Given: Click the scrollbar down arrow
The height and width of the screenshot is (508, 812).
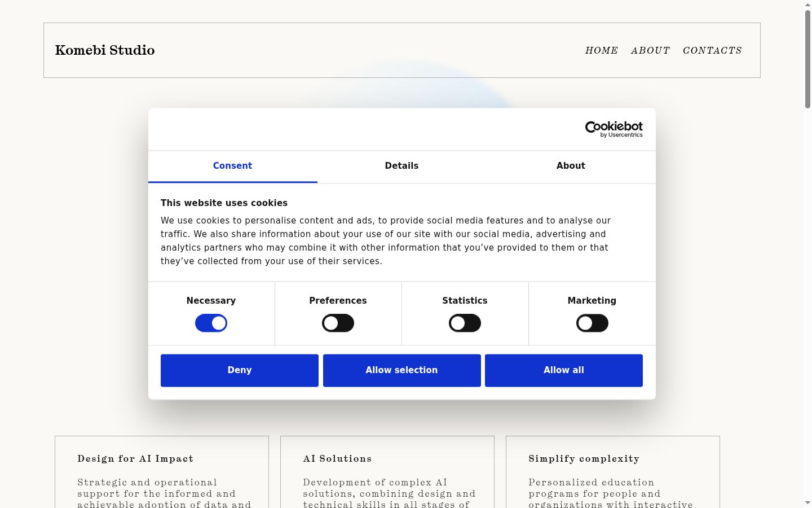Looking at the screenshot, I should point(807,503).
